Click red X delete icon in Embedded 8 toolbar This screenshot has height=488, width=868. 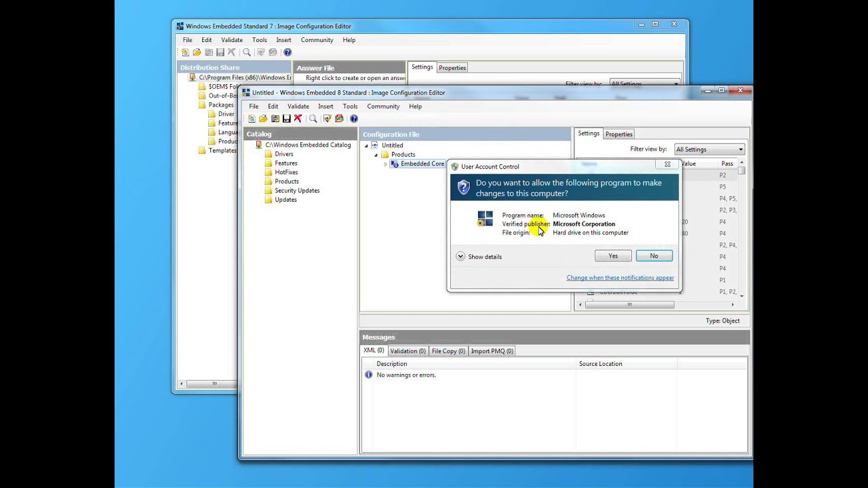click(x=298, y=119)
